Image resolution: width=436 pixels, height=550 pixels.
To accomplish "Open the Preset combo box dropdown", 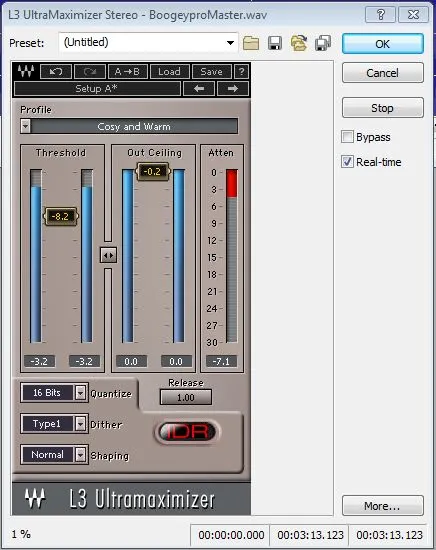I will pyautogui.click(x=230, y=43).
